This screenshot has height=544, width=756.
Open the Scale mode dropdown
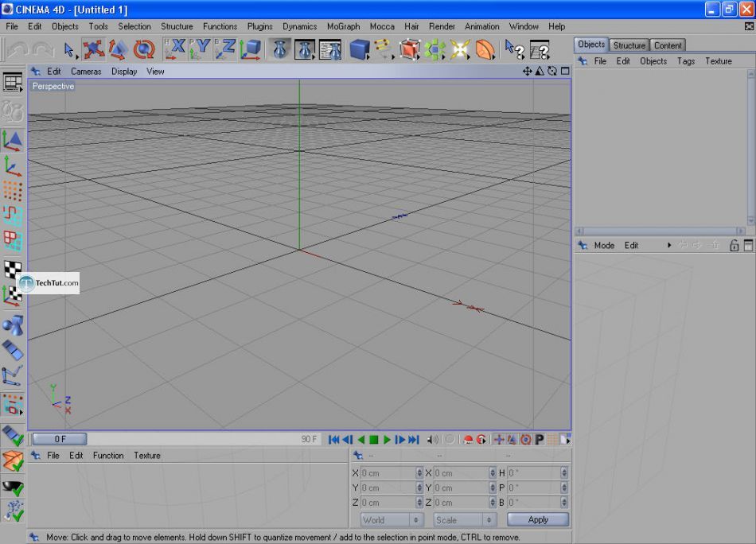464,520
